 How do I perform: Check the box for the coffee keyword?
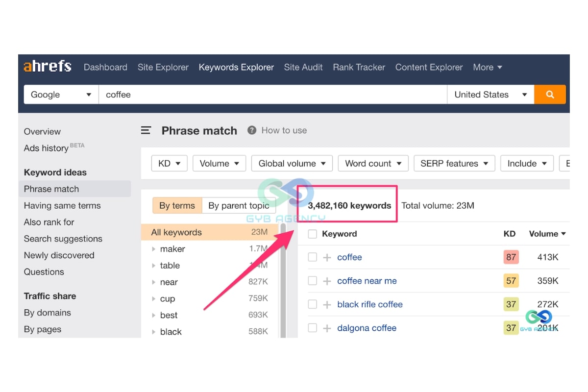pos(313,257)
